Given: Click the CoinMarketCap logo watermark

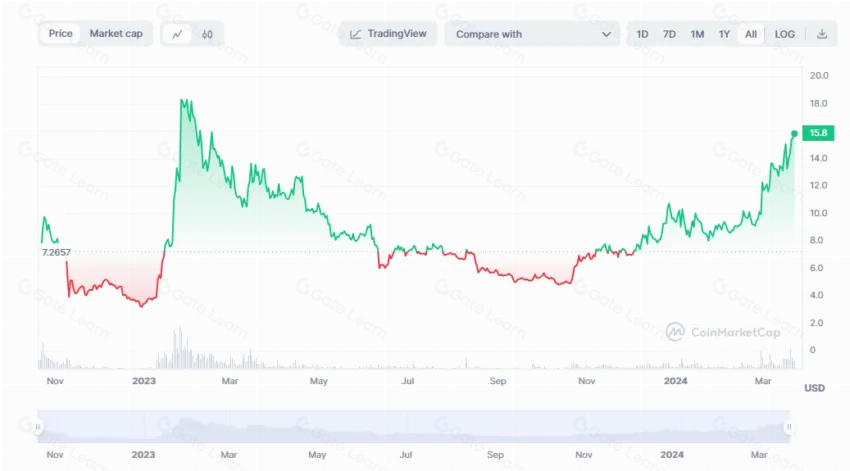Looking at the screenshot, I should pos(675,331).
